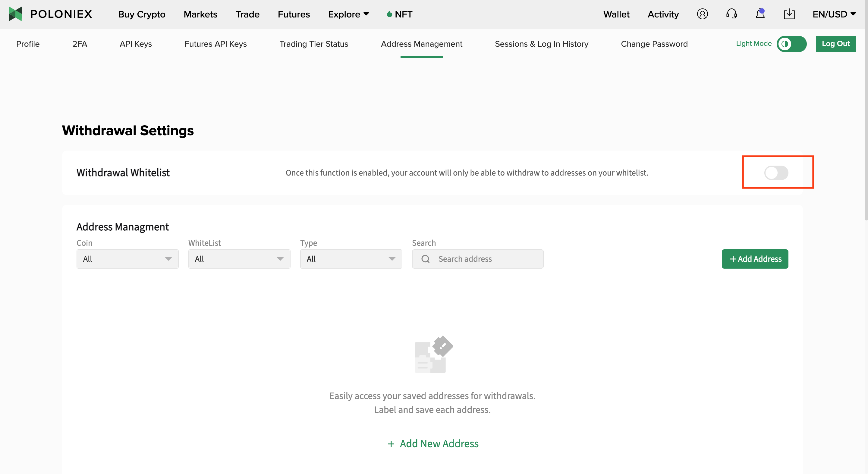
Task: Open the notifications bell icon
Action: [760, 14]
